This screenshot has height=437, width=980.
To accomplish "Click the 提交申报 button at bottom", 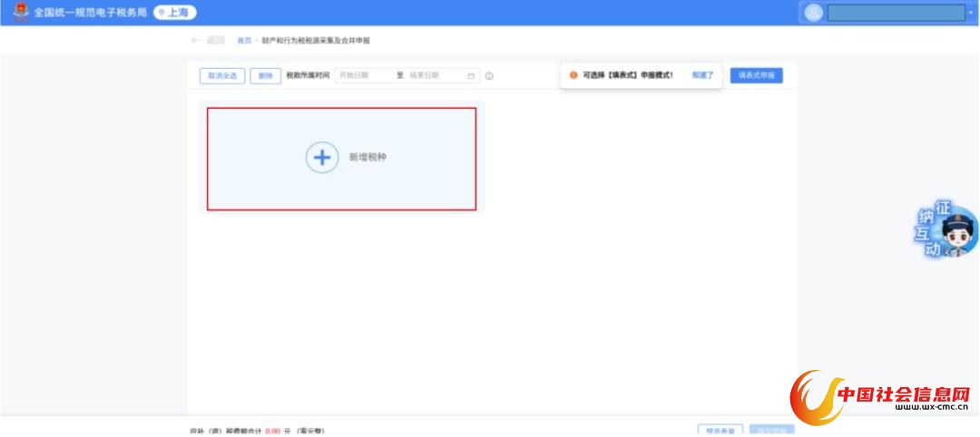I will [x=773, y=431].
